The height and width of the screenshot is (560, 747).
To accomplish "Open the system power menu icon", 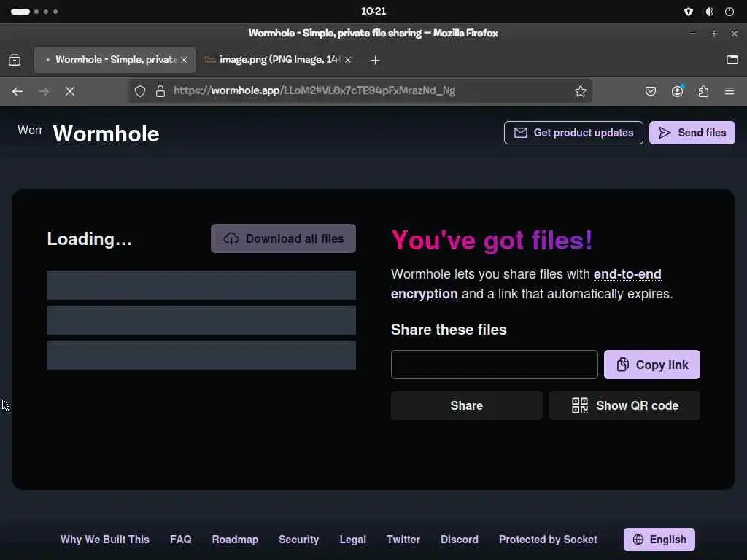I will pyautogui.click(x=729, y=12).
